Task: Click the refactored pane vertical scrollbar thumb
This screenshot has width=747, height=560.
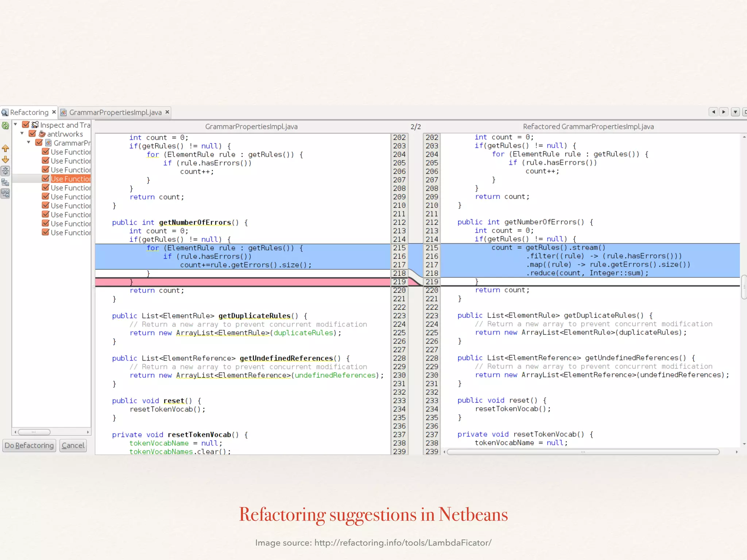Action: coord(744,287)
